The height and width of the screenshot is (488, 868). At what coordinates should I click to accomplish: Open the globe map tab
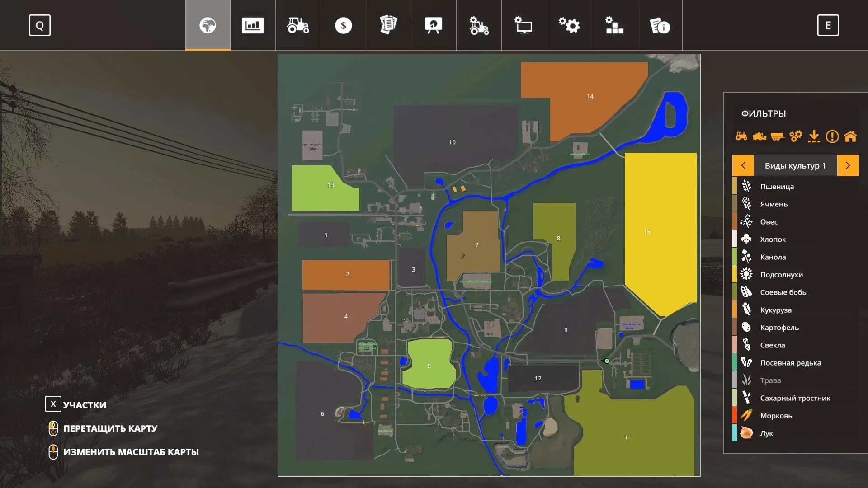pyautogui.click(x=208, y=25)
